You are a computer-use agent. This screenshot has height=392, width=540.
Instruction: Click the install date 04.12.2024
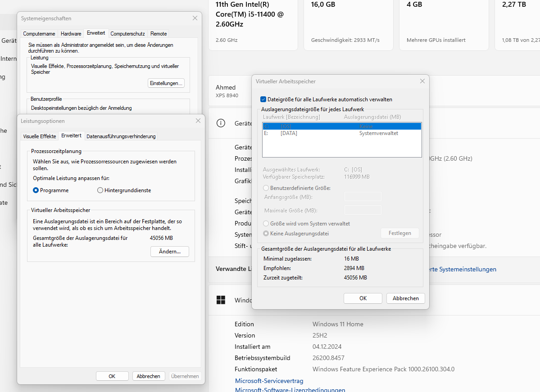pos(327,347)
